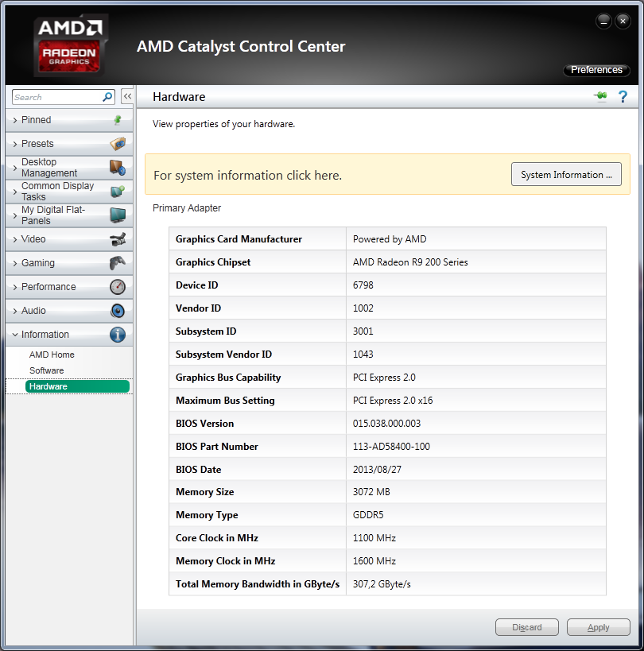644x651 pixels.
Task: Select Core Clock value 1100 MHz
Action: click(374, 538)
